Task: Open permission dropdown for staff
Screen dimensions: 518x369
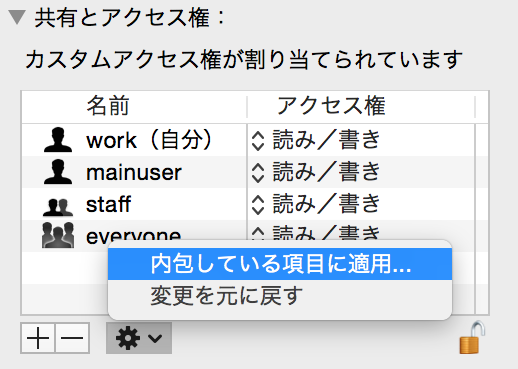Action: coord(258,204)
